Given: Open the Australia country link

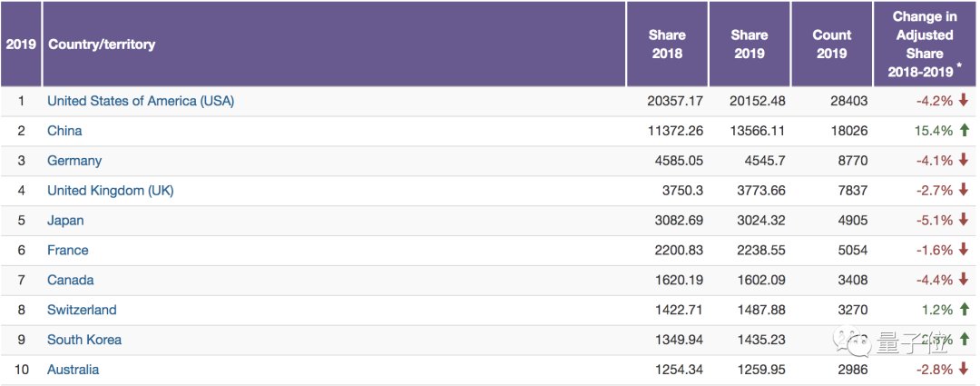Looking at the screenshot, I should pos(73,370).
